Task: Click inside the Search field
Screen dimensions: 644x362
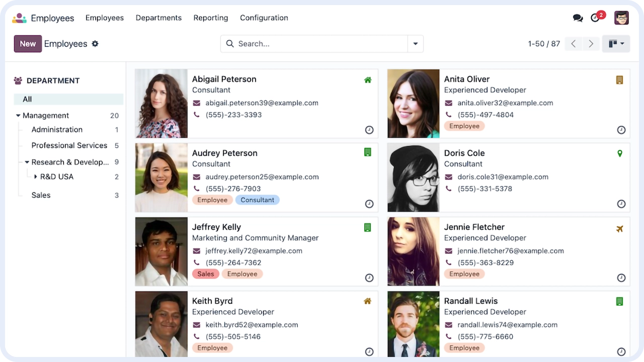Action: tap(317, 44)
